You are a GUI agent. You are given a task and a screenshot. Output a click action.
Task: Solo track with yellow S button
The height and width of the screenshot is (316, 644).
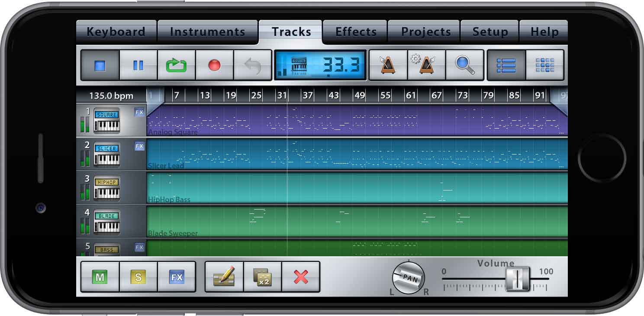[138, 277]
